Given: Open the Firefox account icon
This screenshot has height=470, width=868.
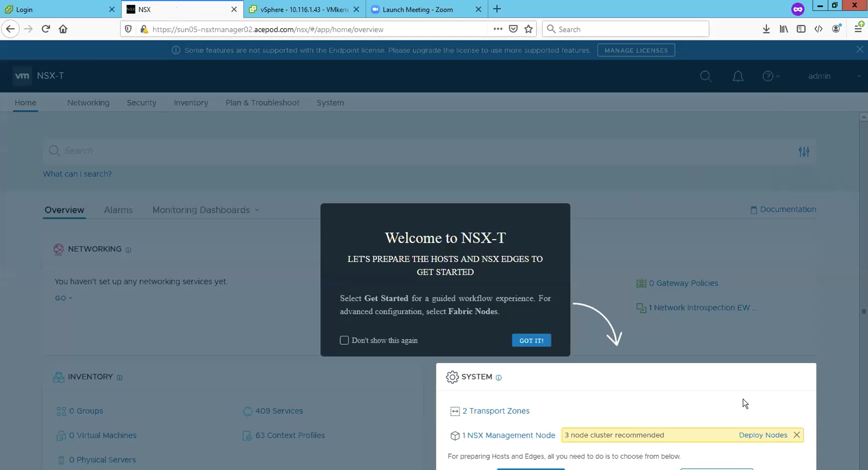Looking at the screenshot, I should point(836,29).
